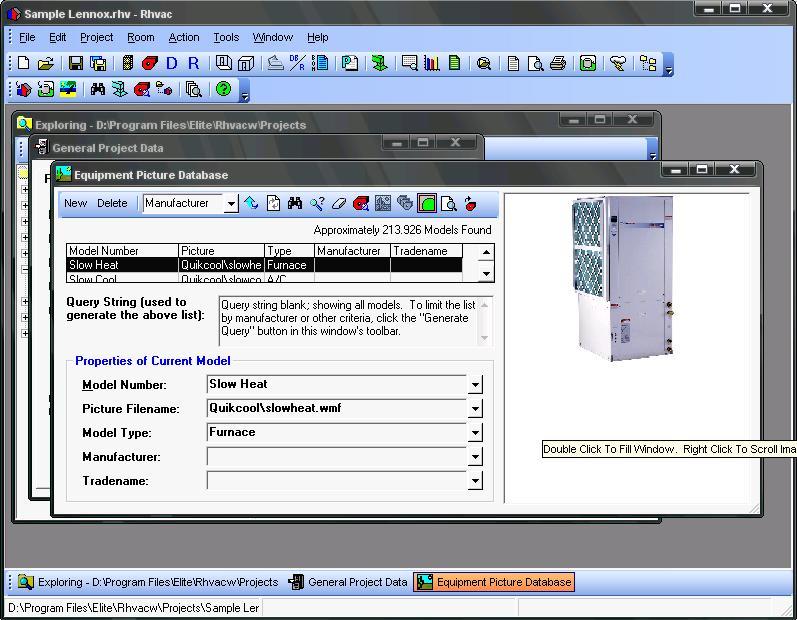Save project using the single floppy disk icon
This screenshot has height=620, width=797.
click(x=76, y=63)
